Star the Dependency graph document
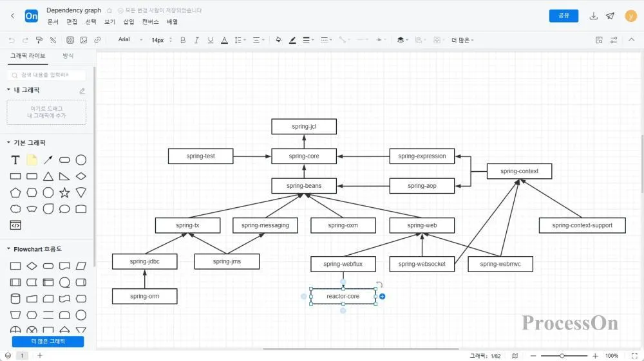Viewport: 644px width, 361px height. pyautogui.click(x=109, y=10)
